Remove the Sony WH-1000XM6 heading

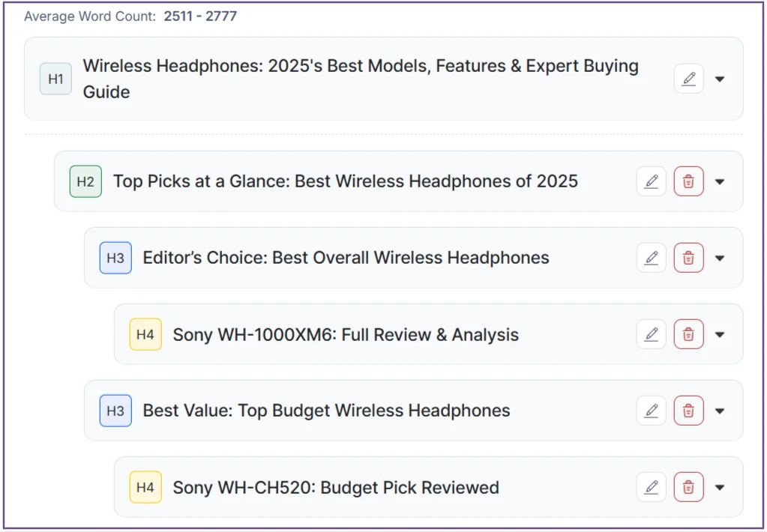688,334
